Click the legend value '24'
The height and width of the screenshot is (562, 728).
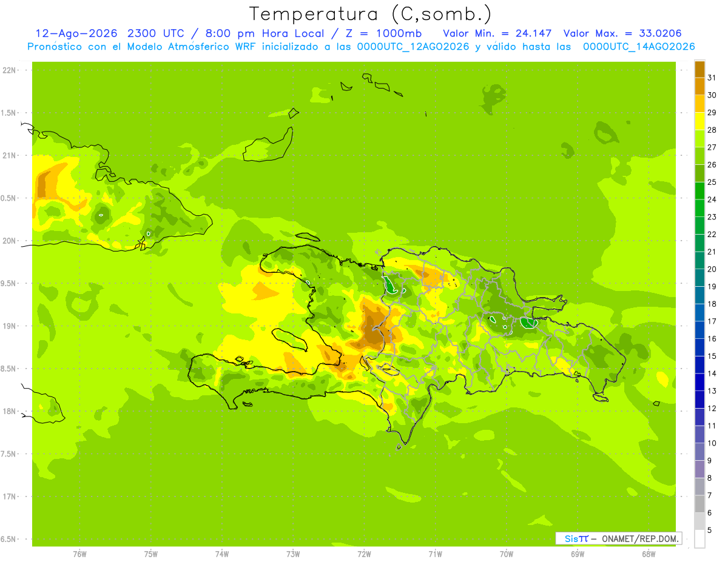(712, 199)
